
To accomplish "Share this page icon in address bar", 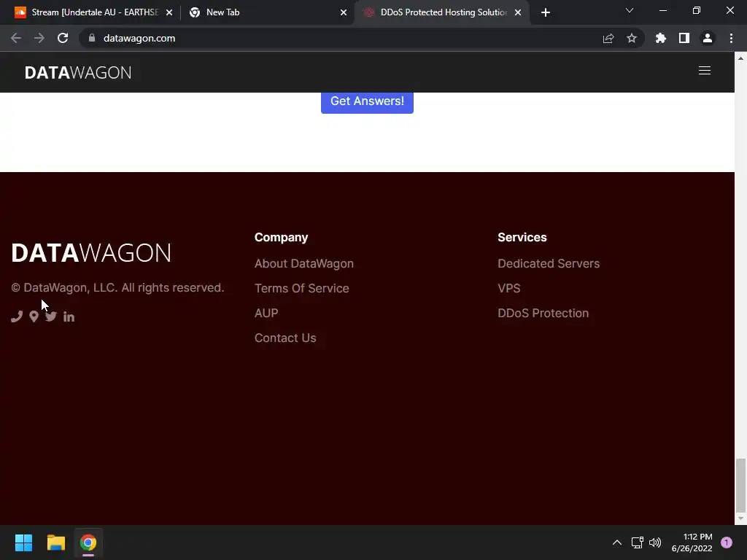I will [608, 39].
